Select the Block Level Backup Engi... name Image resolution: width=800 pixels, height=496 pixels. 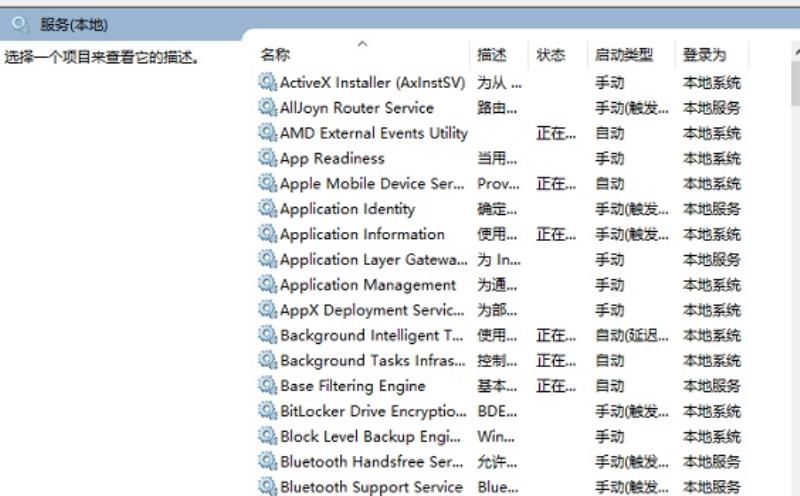click(x=370, y=436)
